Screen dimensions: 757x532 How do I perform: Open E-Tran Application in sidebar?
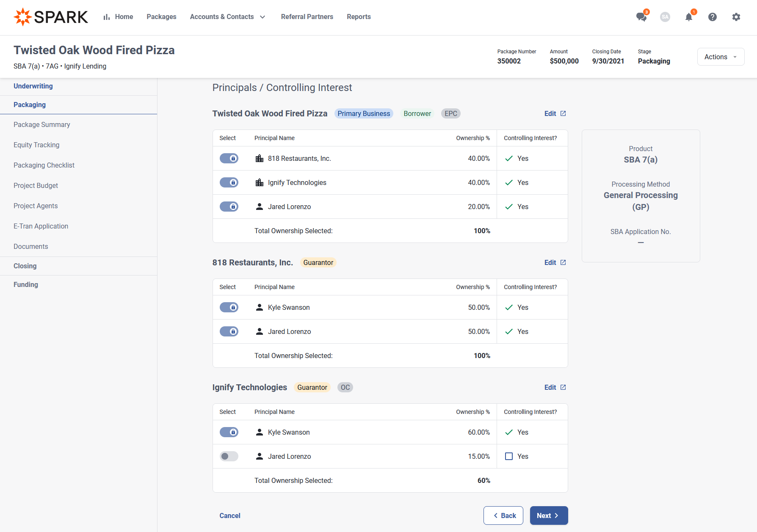click(x=41, y=226)
